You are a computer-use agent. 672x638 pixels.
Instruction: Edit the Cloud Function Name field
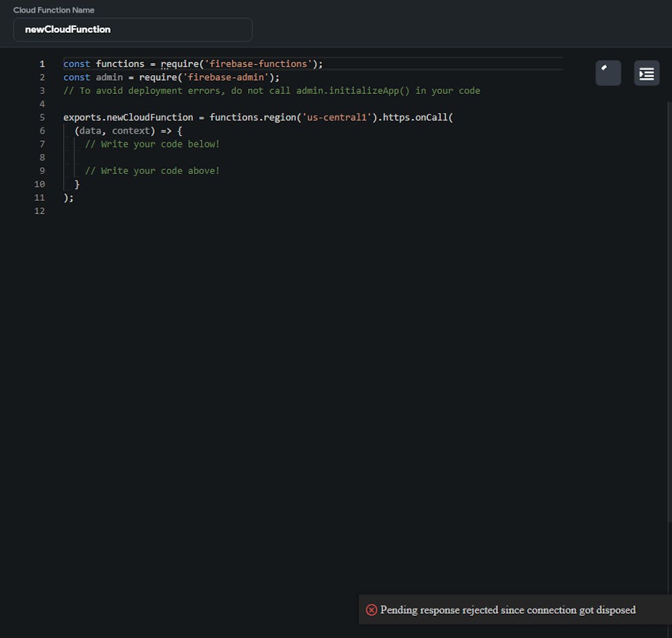click(x=132, y=30)
